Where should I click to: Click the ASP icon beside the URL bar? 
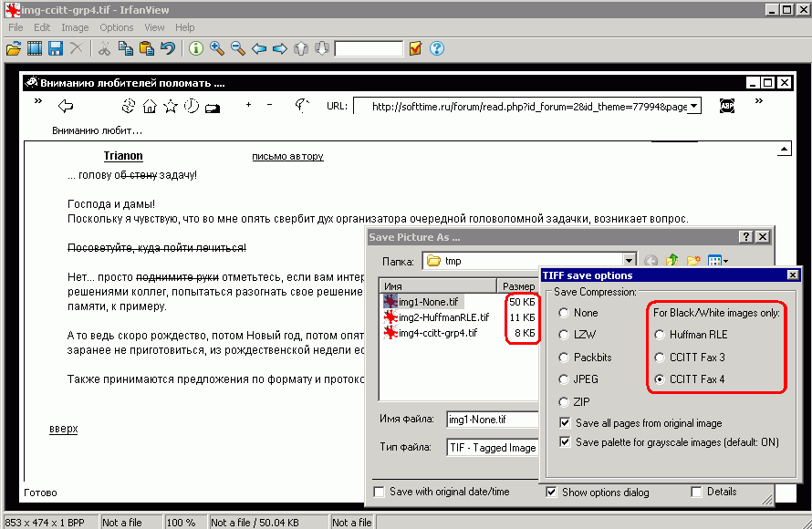pyautogui.click(x=727, y=106)
